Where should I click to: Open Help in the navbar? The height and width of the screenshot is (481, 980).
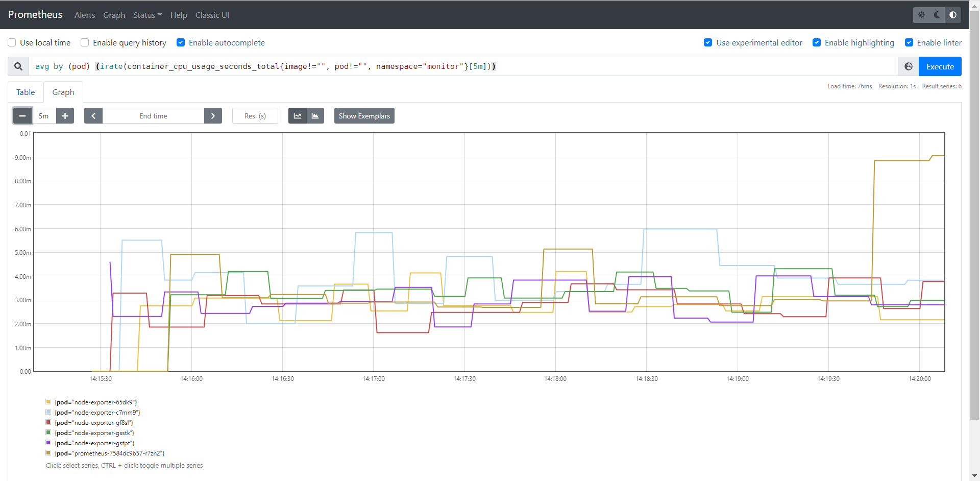pyautogui.click(x=179, y=15)
